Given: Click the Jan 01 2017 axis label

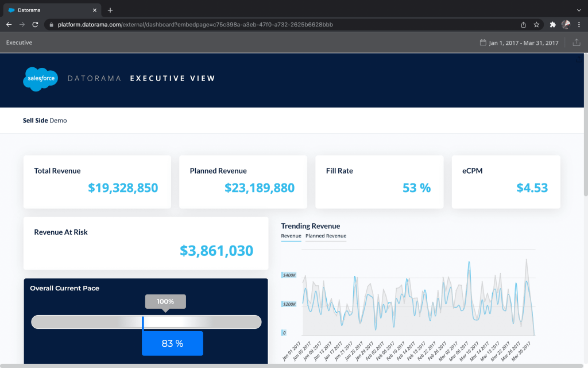Looking at the screenshot, I should pyautogui.click(x=291, y=351).
